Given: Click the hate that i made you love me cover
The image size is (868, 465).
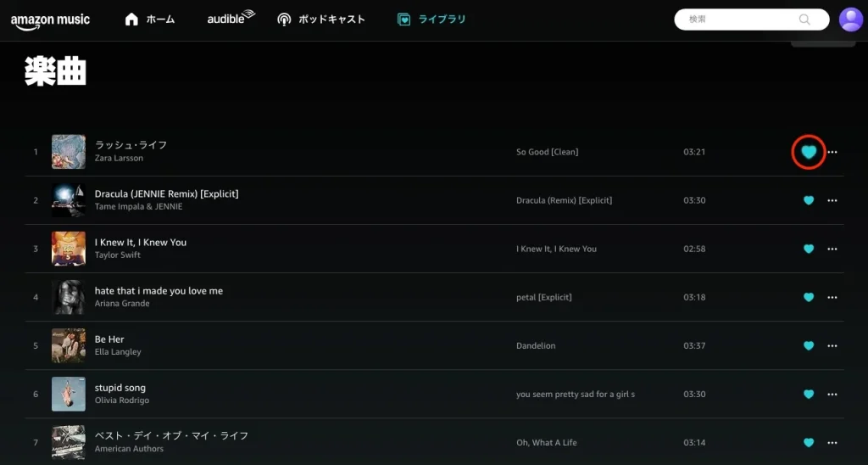Looking at the screenshot, I should (x=69, y=297).
